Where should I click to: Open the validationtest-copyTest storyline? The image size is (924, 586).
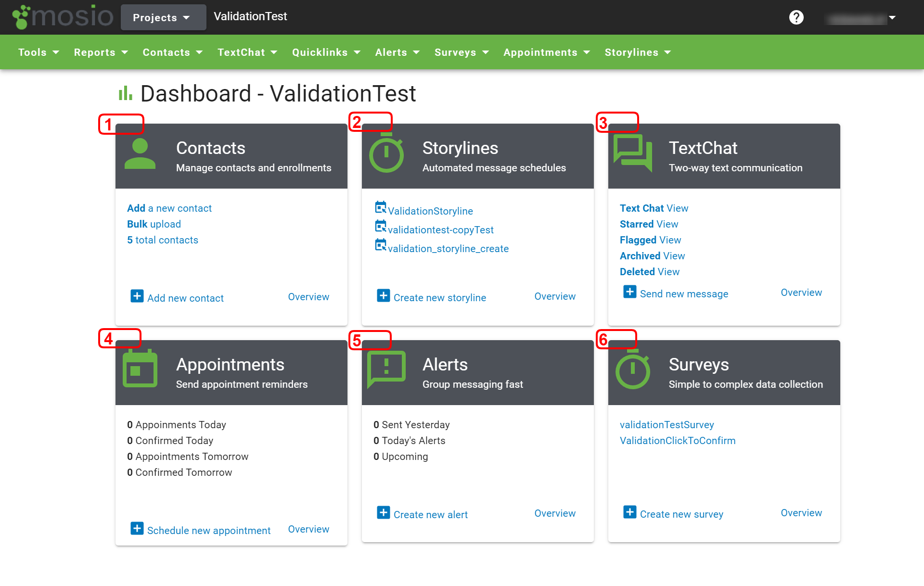point(441,230)
